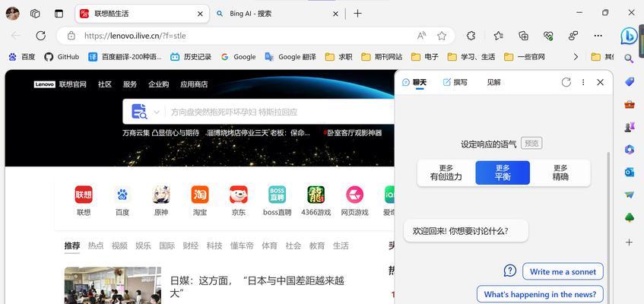Open the sidebar Outlook icon

click(x=630, y=172)
